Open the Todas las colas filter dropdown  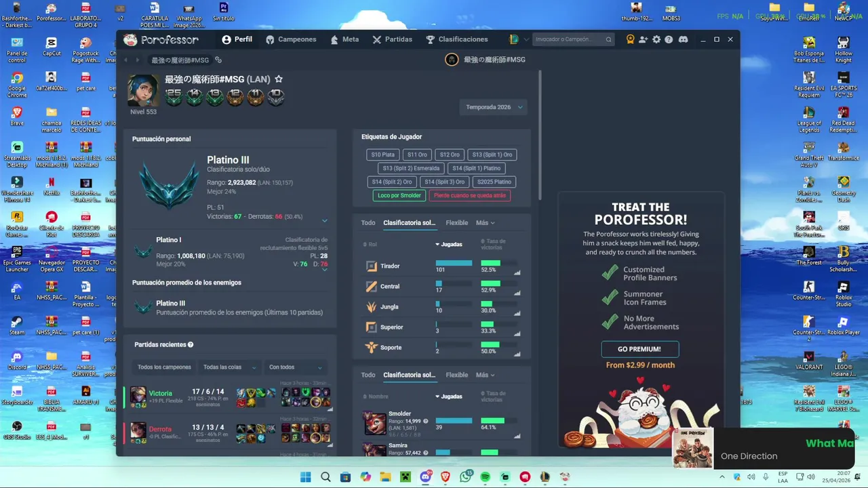(x=229, y=367)
